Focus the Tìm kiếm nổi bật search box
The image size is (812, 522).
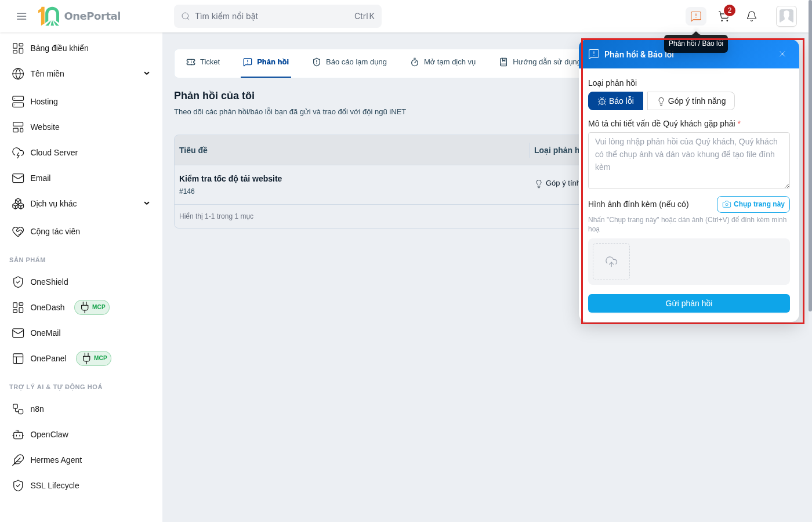click(x=278, y=16)
